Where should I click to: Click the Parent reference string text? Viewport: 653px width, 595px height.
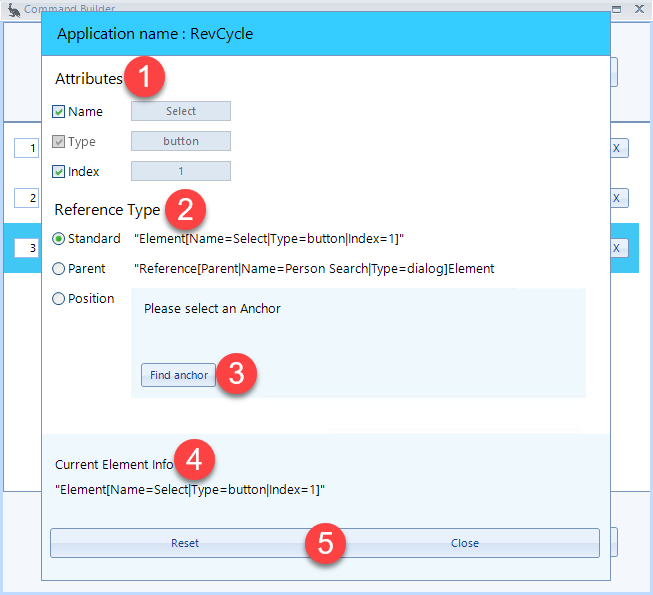tap(314, 269)
